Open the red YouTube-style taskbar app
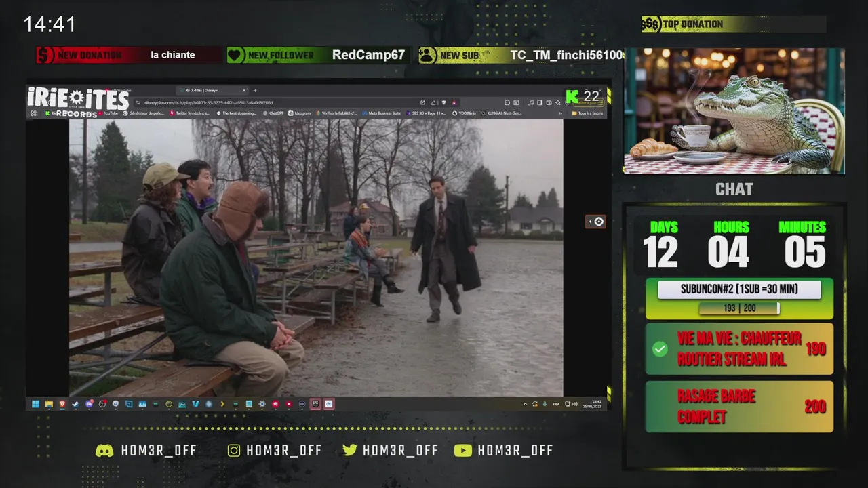The width and height of the screenshot is (868, 488). click(x=289, y=404)
